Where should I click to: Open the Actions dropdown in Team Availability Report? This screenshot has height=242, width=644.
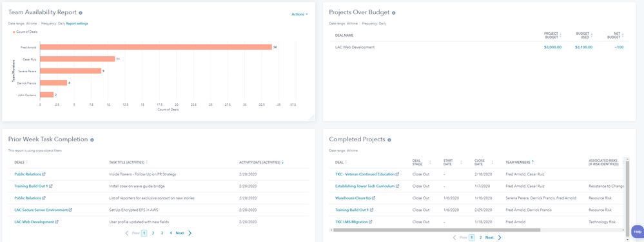click(299, 14)
